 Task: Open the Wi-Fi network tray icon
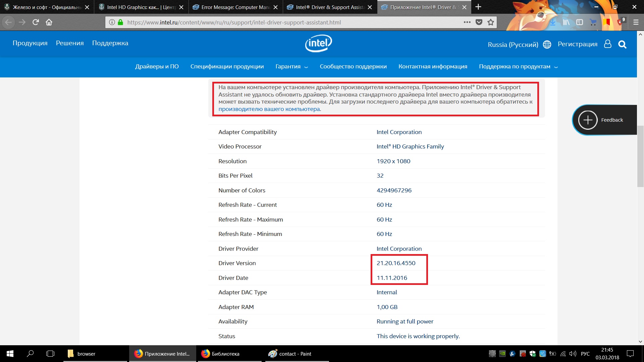point(563,354)
